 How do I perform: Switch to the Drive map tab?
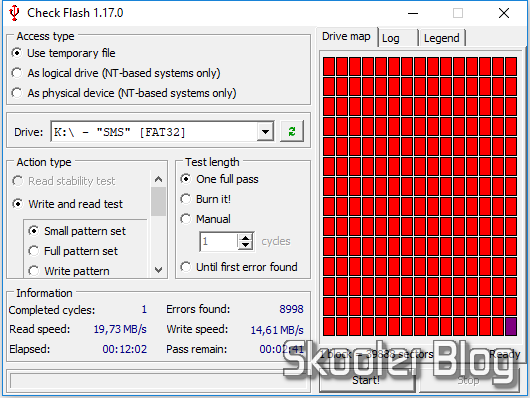coord(346,37)
